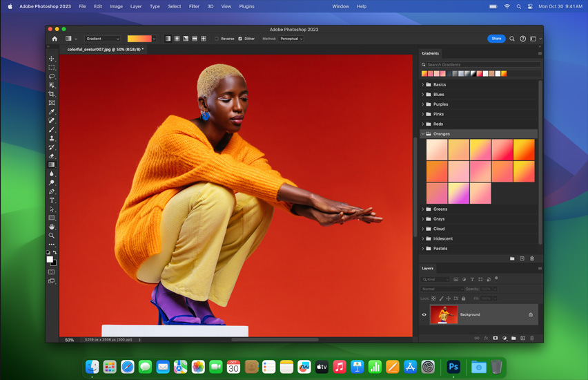The width and height of the screenshot is (588, 380).
Task: Open the Layer menu
Action: tap(136, 6)
